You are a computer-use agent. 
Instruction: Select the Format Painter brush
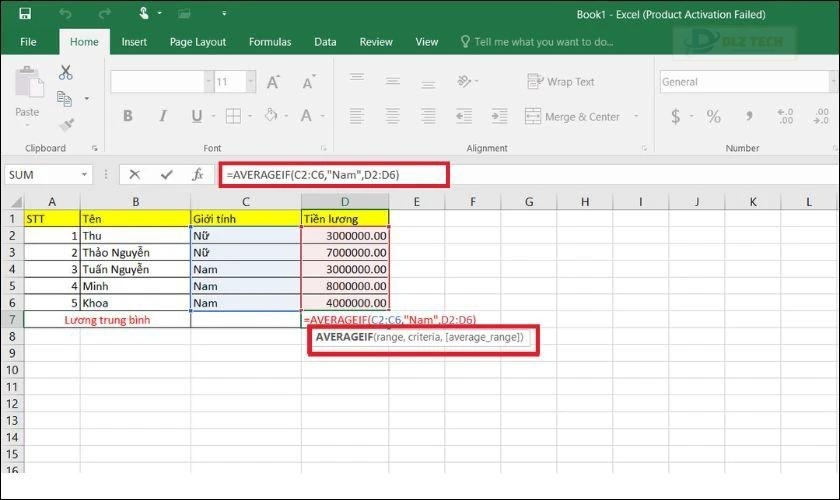(x=66, y=125)
